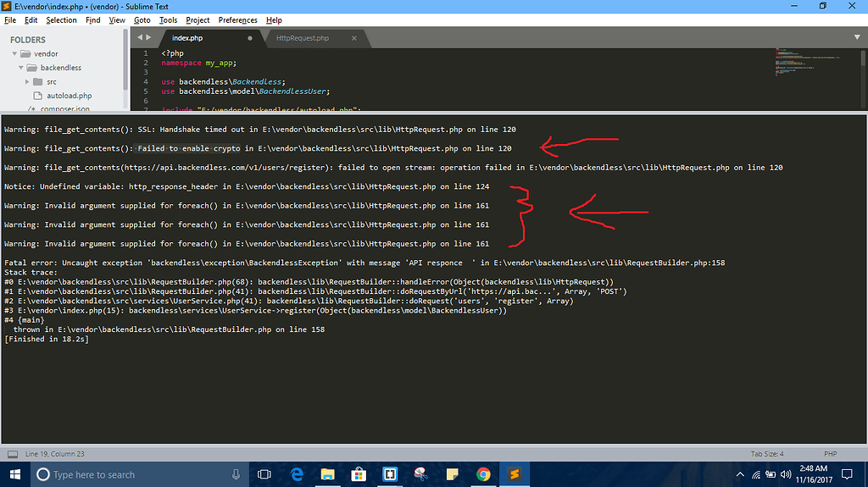Click the previous tab left arrow
The image size is (868, 487).
[x=140, y=38]
